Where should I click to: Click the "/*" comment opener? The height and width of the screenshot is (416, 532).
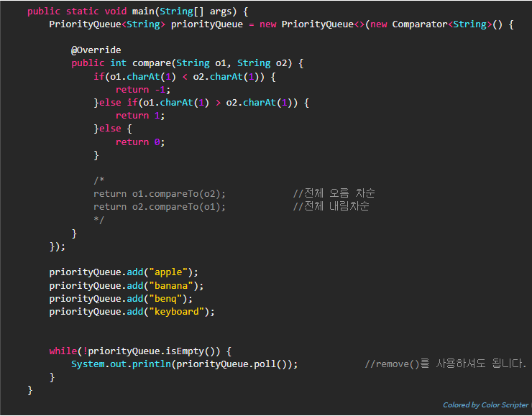pyautogui.click(x=99, y=180)
